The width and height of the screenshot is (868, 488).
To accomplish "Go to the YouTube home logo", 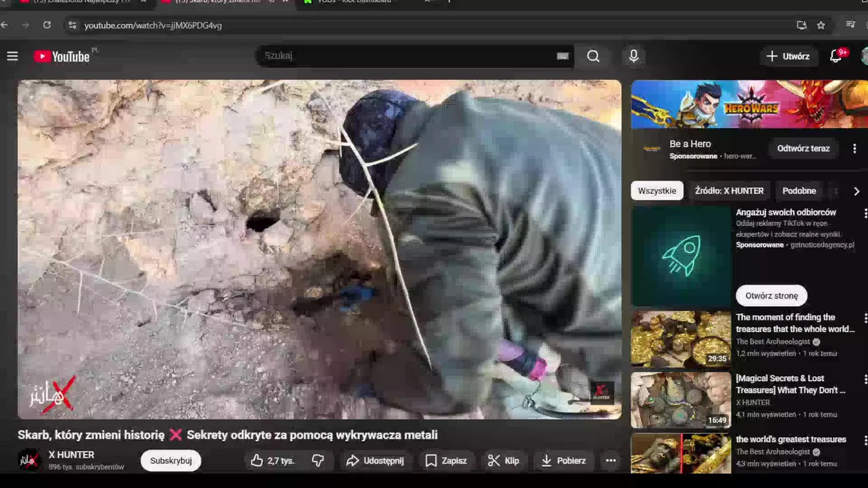I will click(62, 56).
